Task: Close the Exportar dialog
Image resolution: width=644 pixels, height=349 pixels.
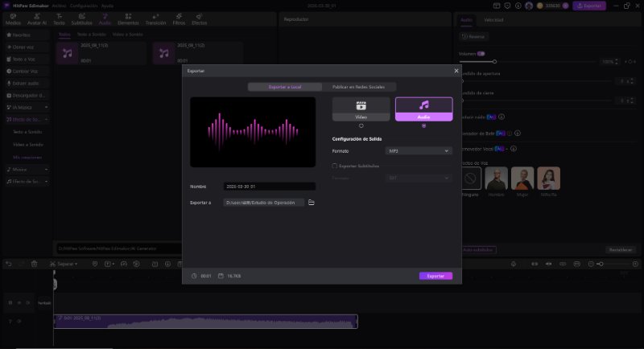Action: tap(456, 71)
